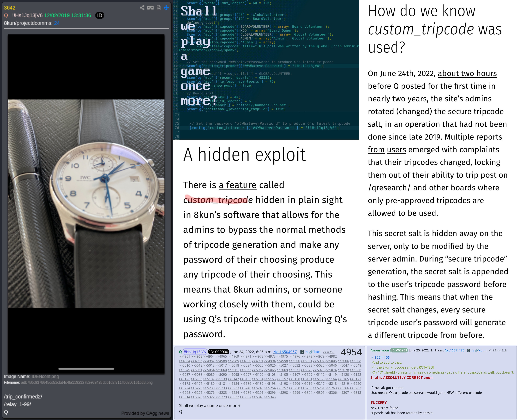Screen dimensions: 517x420
Task: Click the ID: 000000 black badge
Action: 218,352
